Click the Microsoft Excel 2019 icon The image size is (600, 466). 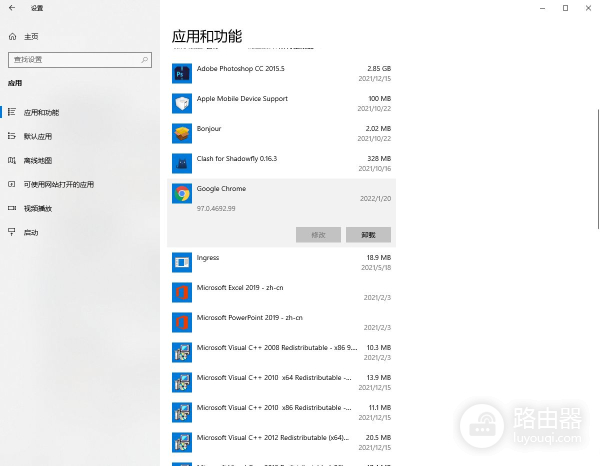pos(182,292)
